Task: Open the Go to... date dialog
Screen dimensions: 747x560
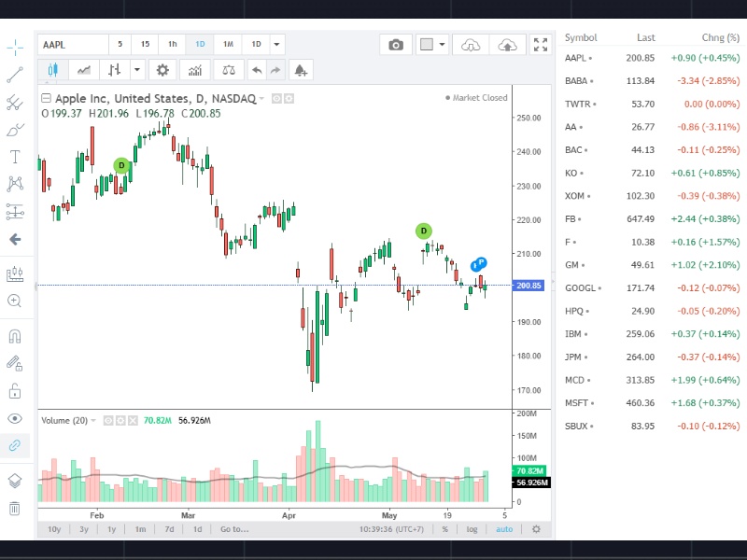Action: pyautogui.click(x=234, y=529)
